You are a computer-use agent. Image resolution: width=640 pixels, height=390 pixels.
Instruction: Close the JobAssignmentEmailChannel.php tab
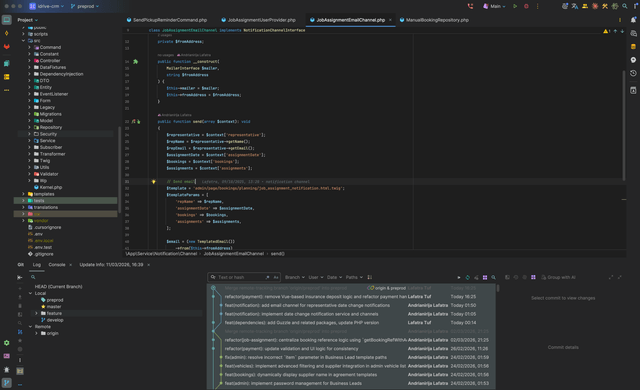point(390,20)
